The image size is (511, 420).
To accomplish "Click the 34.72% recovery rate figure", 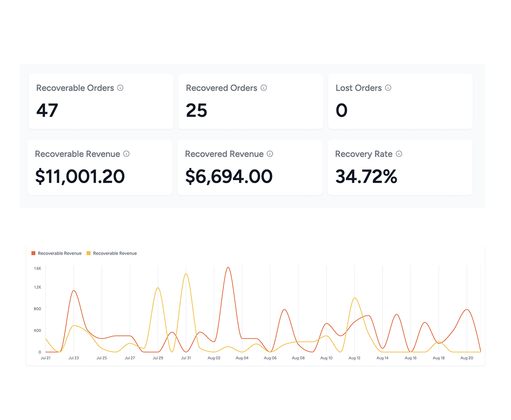I will pyautogui.click(x=366, y=176).
